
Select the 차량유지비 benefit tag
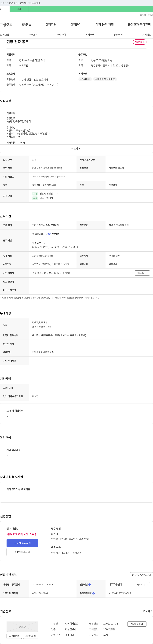tap(85, 79)
